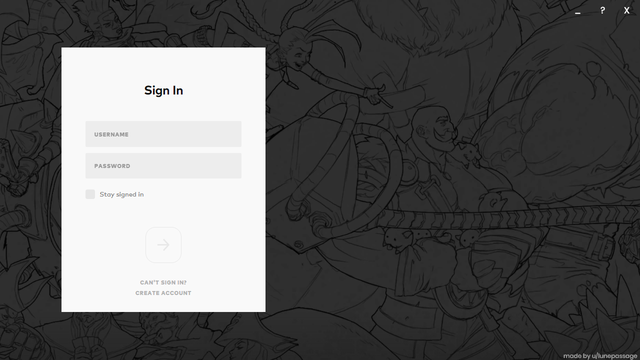Click the small poro on the man's shoulder
Screen dimensions: 640x360
coord(471,153)
